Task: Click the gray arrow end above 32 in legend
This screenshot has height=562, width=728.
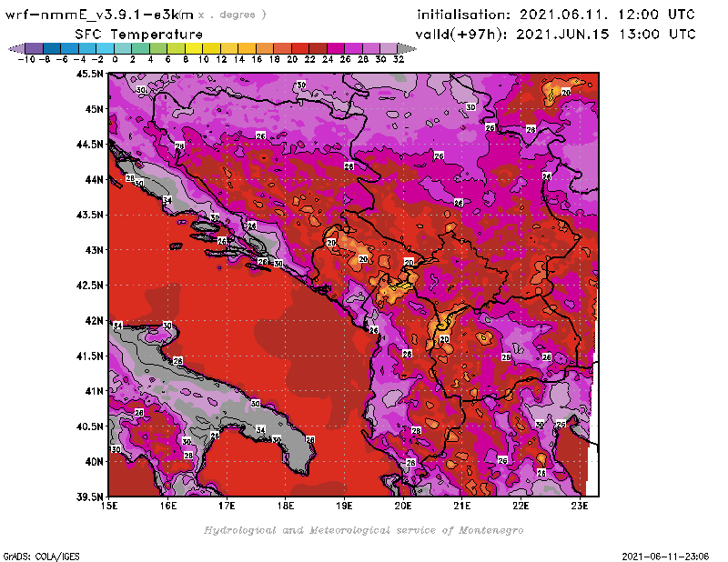Action: tap(407, 48)
